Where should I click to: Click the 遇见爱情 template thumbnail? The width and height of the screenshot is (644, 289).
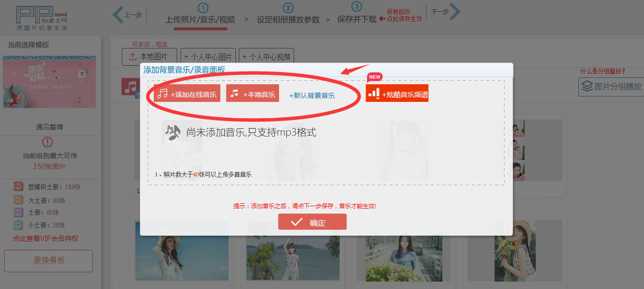tap(49, 82)
